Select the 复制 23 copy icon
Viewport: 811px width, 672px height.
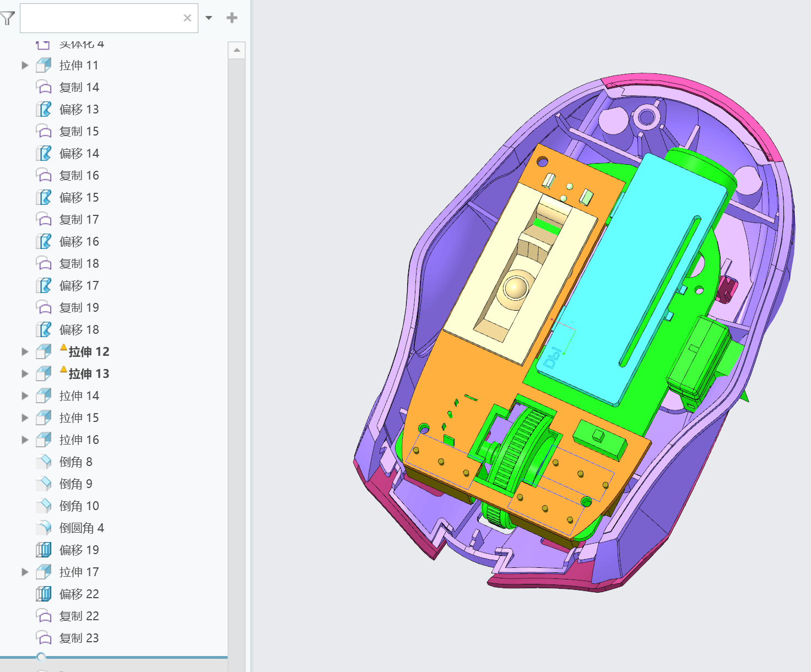pyautogui.click(x=44, y=638)
